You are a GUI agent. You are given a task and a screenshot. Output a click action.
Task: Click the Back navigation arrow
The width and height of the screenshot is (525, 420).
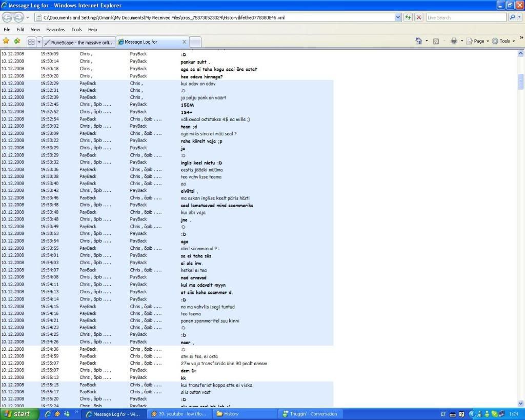[7, 17]
